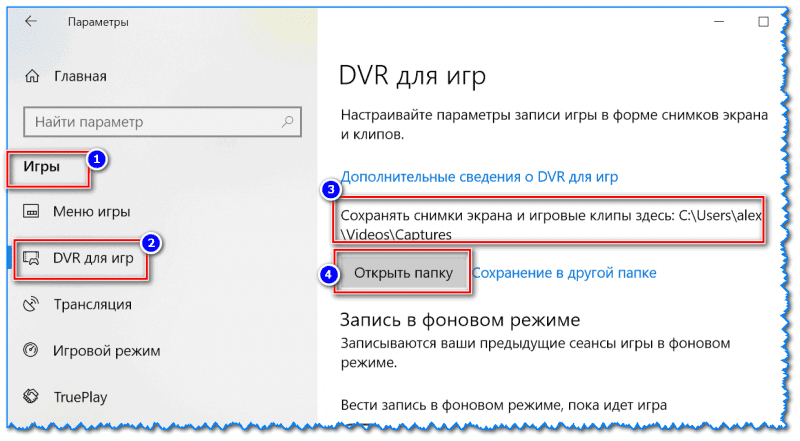Click the back arrow icon
Viewport: 800px width, 441px height.
point(31,21)
